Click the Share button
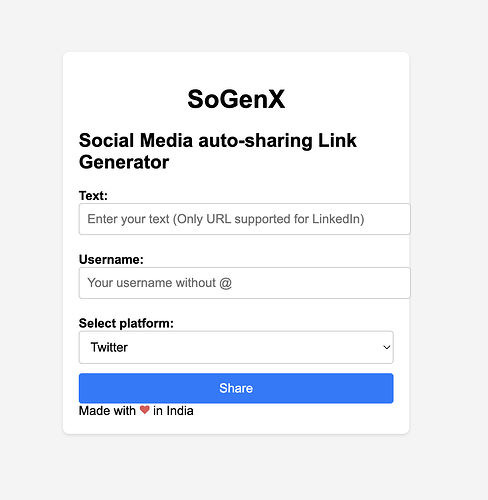The width and height of the screenshot is (488, 500). [x=236, y=388]
